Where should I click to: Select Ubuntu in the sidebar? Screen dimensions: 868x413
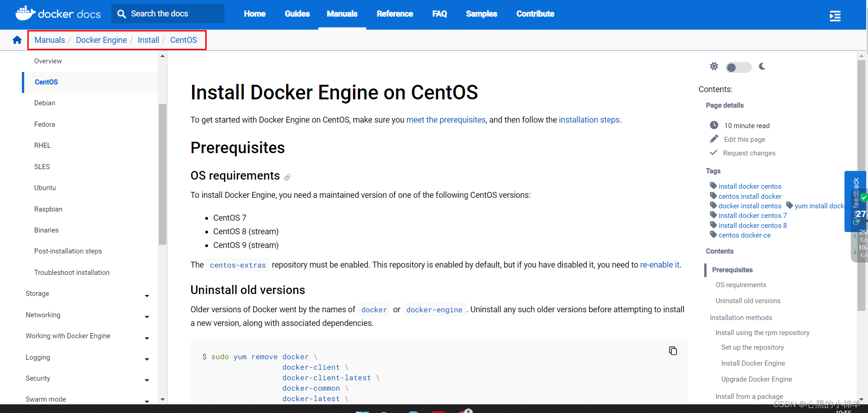tap(45, 188)
